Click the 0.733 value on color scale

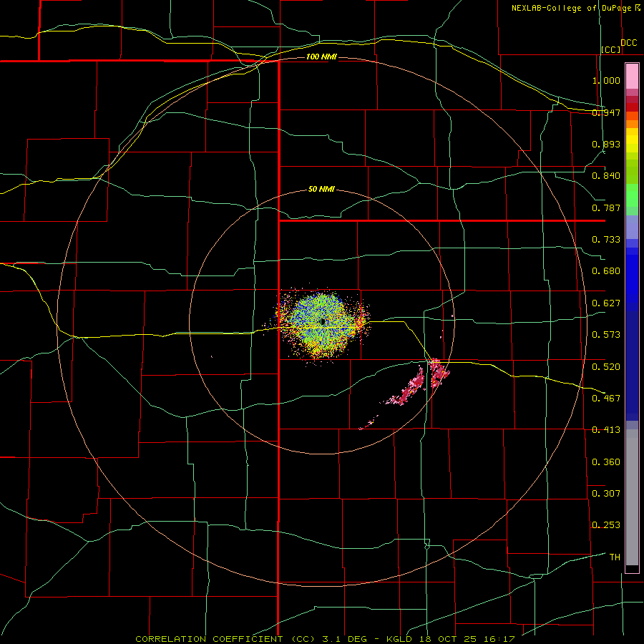pos(606,240)
